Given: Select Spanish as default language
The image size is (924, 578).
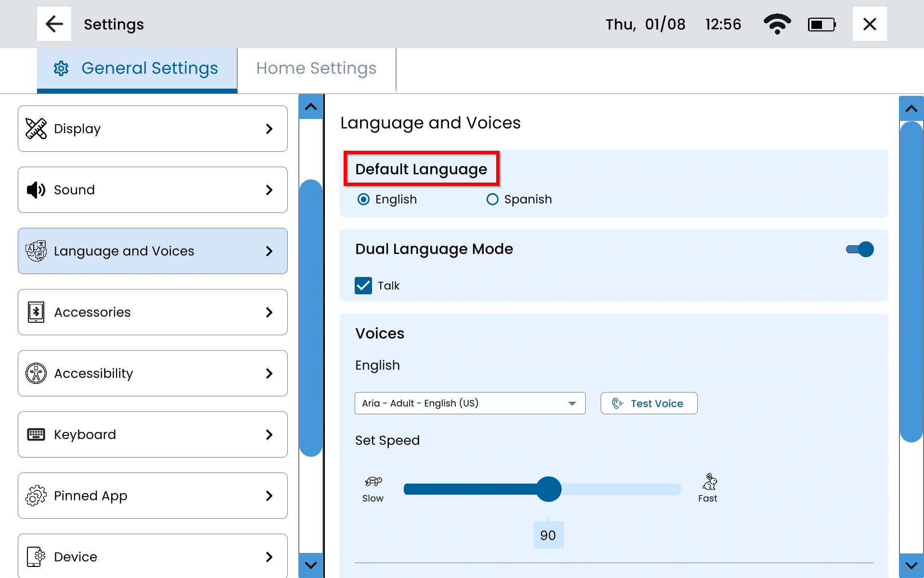Looking at the screenshot, I should tap(492, 199).
